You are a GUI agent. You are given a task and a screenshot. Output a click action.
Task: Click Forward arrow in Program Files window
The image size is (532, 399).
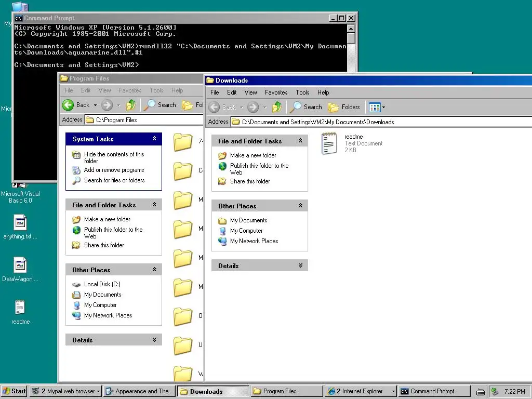[107, 105]
